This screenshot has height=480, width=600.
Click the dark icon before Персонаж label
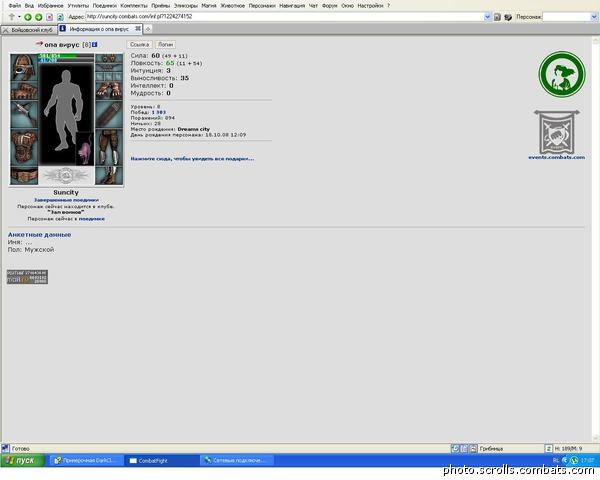point(508,17)
